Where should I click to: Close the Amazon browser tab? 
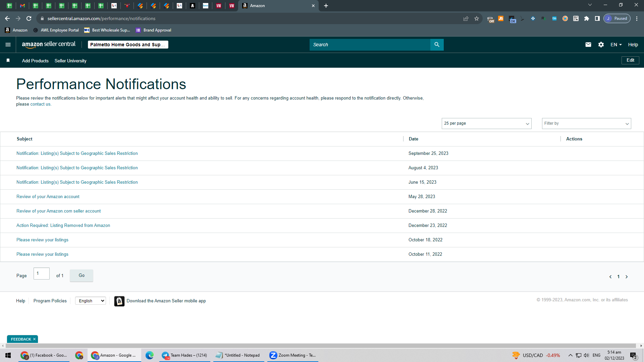point(313,6)
